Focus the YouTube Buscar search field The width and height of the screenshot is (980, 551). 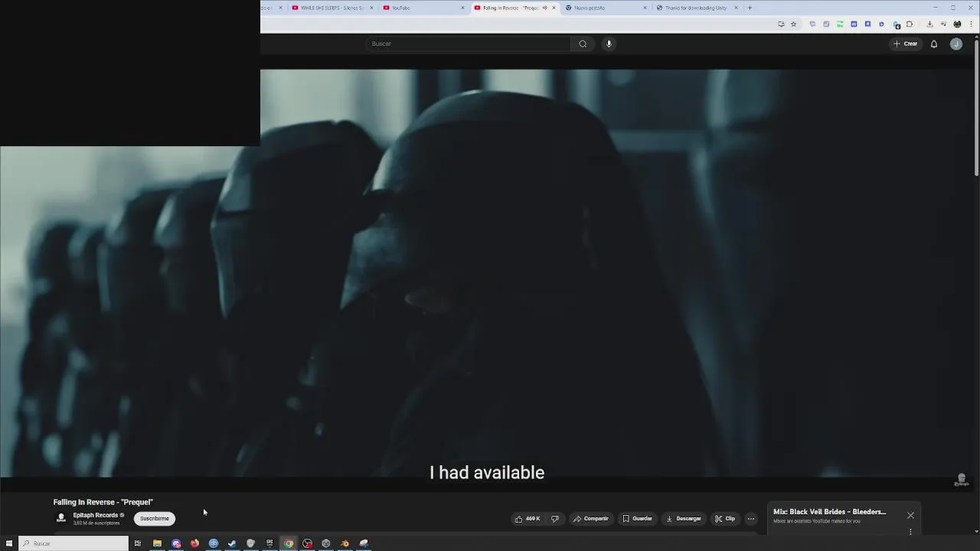pyautogui.click(x=468, y=44)
